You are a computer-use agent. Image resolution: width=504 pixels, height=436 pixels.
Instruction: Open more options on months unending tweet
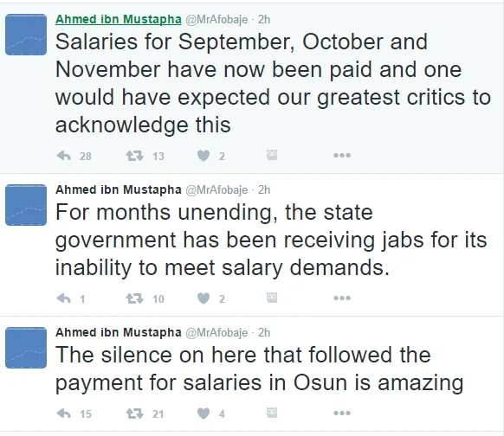click(342, 298)
